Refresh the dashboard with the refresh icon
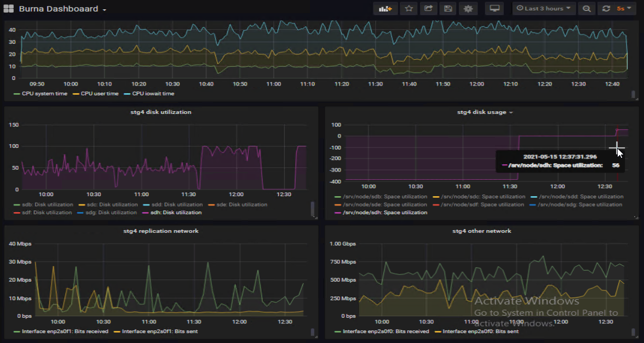 (x=606, y=9)
